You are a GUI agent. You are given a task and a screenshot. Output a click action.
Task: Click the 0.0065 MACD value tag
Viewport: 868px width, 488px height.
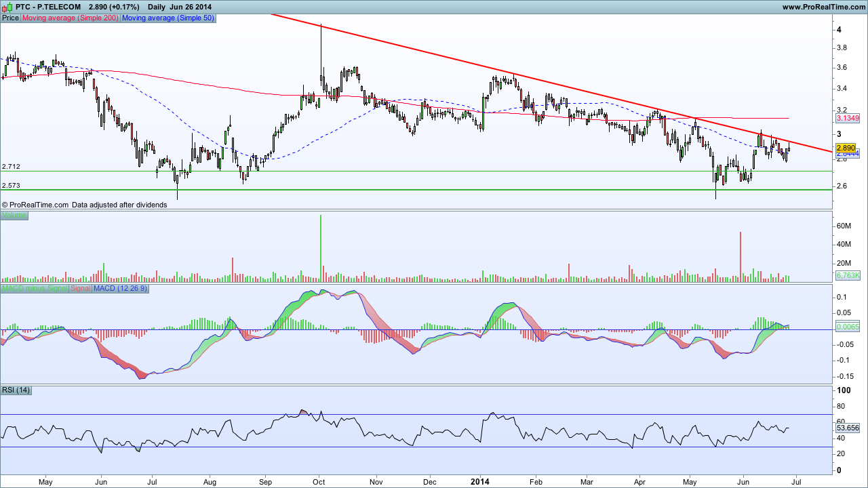[848, 327]
